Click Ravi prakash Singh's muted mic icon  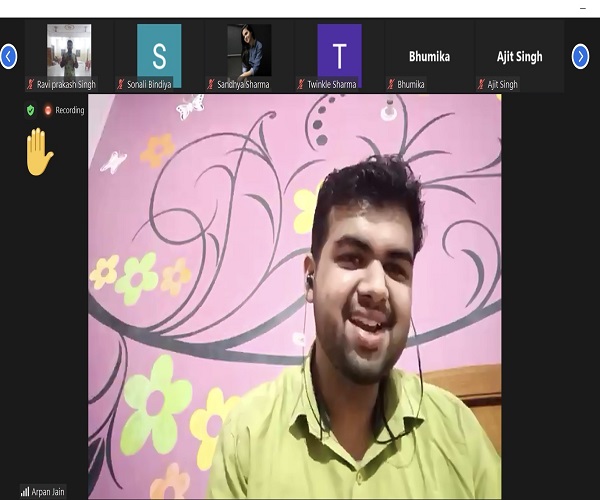(x=31, y=84)
